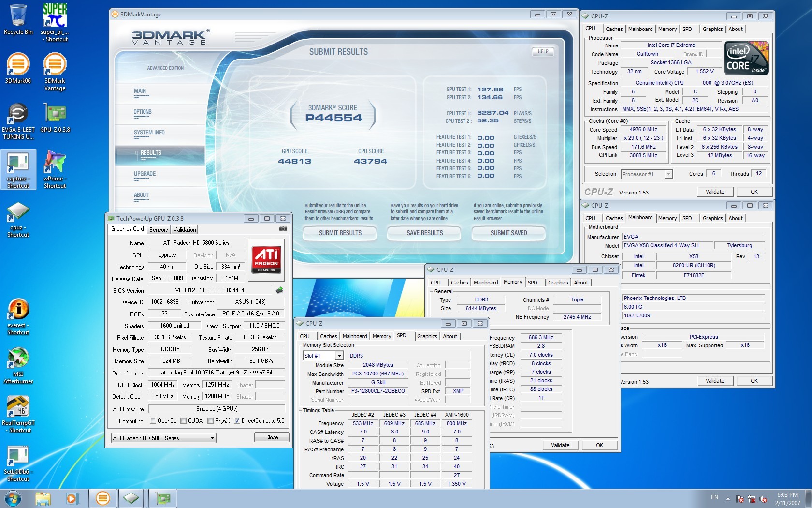Switch to GPU-Z via its taskbar button
The width and height of the screenshot is (812, 508).
point(163,498)
